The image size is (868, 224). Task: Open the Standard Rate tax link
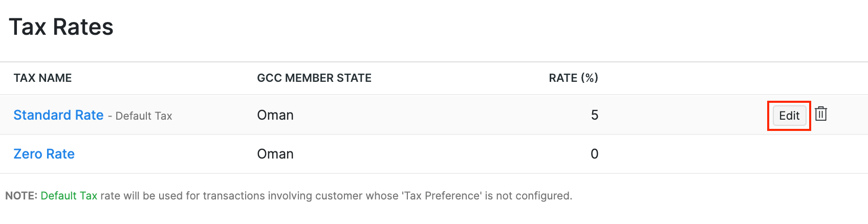point(58,115)
